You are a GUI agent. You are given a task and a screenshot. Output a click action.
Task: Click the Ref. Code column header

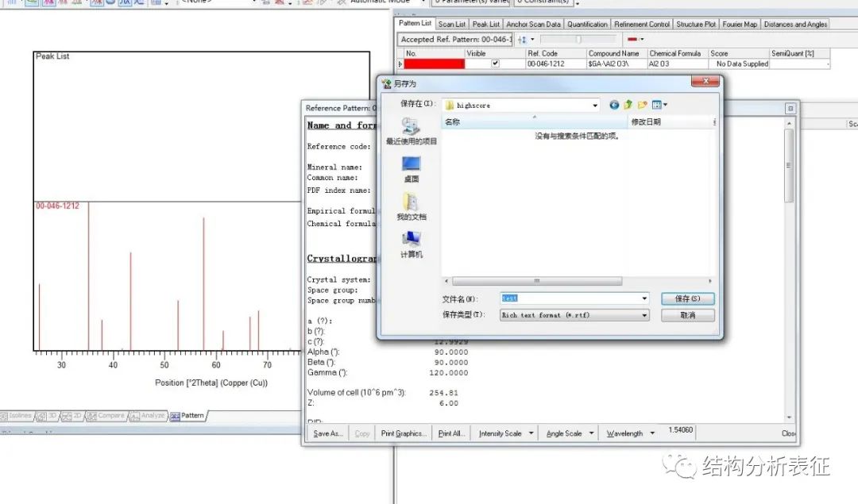click(x=555, y=53)
